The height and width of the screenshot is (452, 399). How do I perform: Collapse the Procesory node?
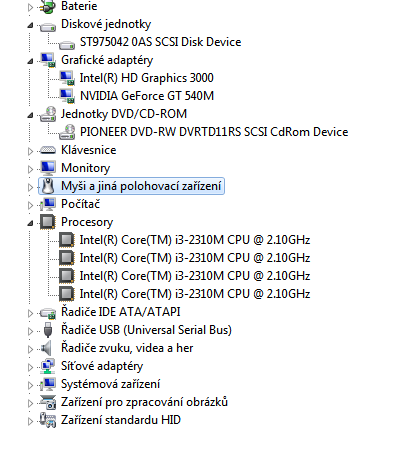30,223
